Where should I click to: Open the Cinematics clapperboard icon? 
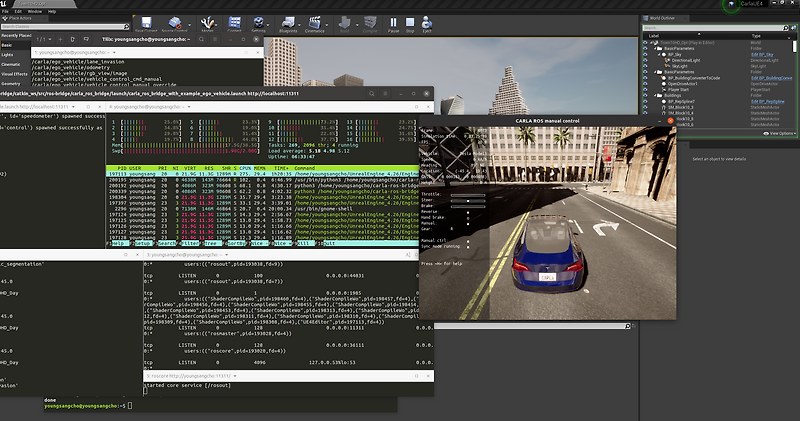pos(315,22)
